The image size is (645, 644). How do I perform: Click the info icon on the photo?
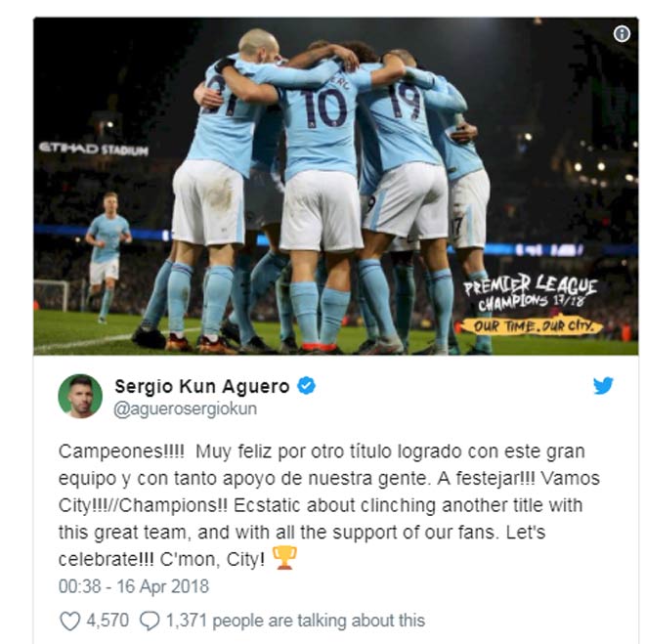pyautogui.click(x=622, y=34)
